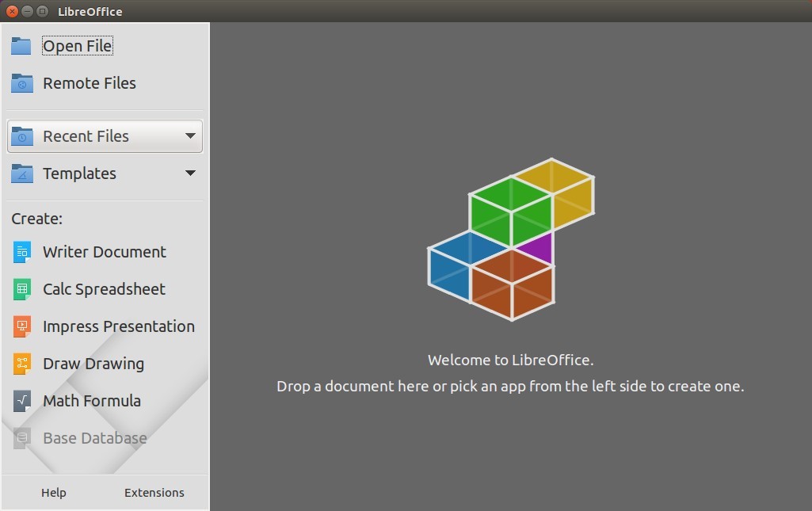Close the LibreOffice window
Screen dimensions: 812x511
click(x=12, y=11)
